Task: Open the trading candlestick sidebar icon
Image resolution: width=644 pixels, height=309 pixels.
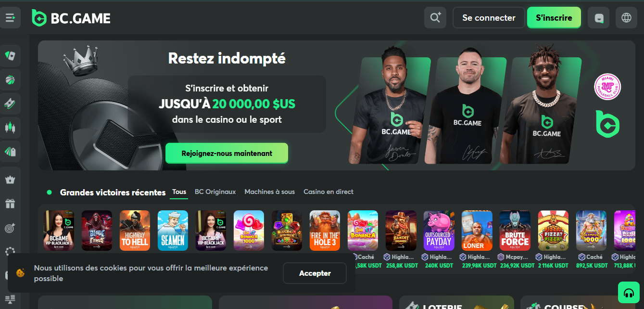Action: pos(10,128)
